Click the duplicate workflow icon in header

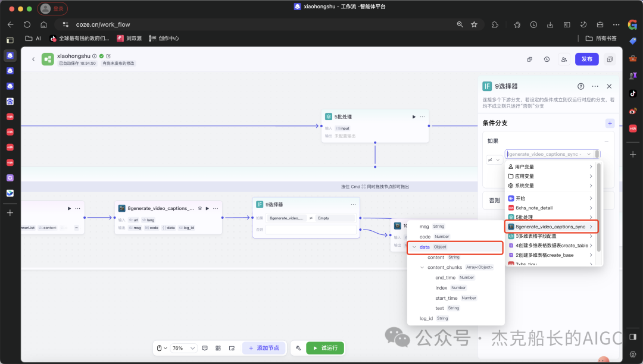529,59
